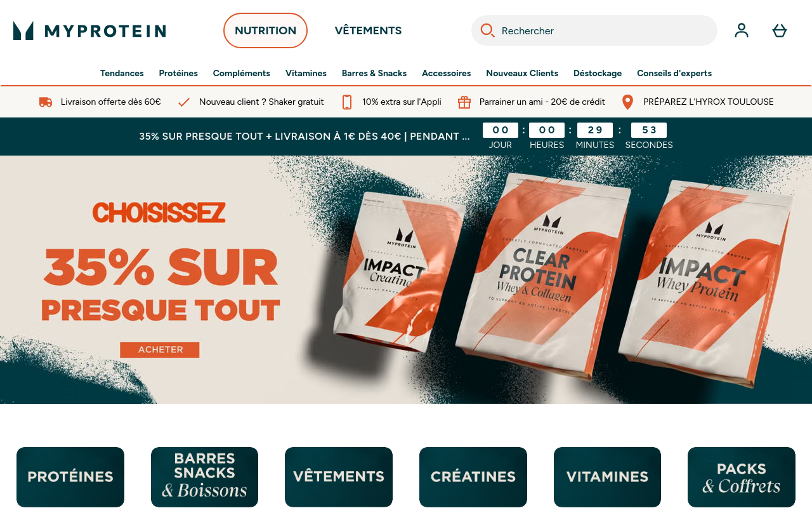Open the user account icon
Screen dimensions: 812x508
742,30
